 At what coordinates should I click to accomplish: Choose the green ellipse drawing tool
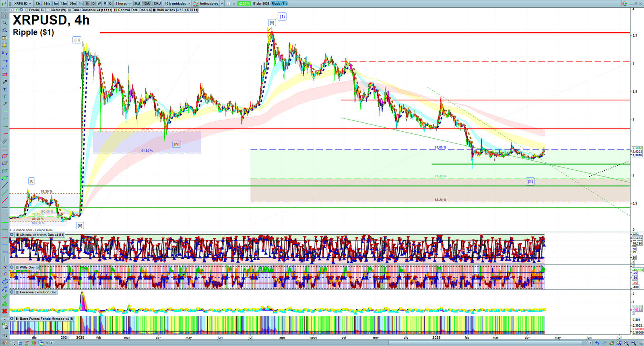[x=4, y=171]
